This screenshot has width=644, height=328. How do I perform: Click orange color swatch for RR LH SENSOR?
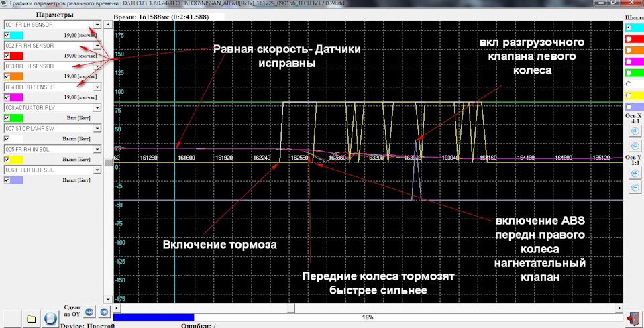point(16,76)
